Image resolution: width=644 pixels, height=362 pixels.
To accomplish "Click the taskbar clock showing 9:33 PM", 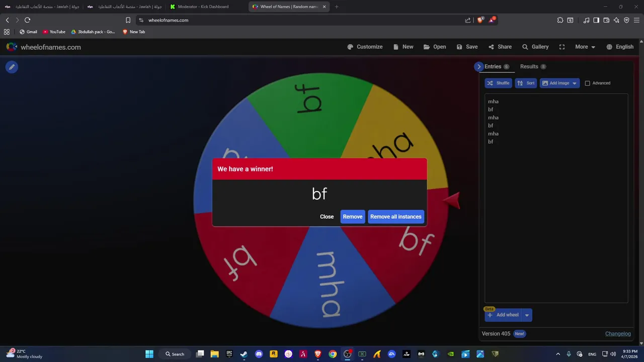I will click(x=630, y=354).
